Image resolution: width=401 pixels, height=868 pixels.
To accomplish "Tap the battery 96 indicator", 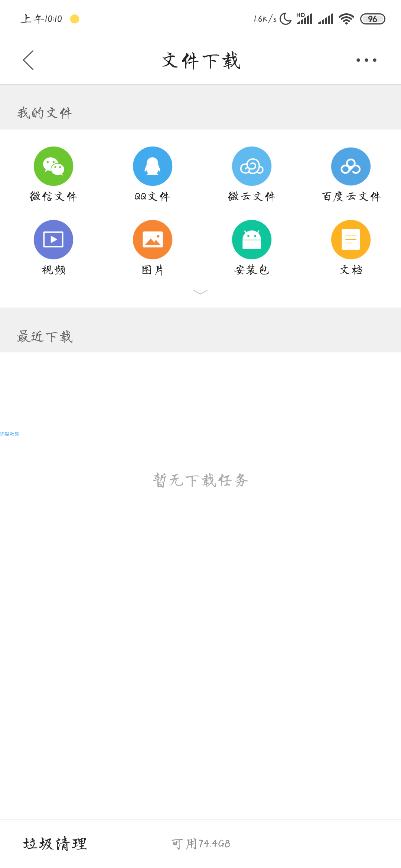I will [373, 19].
